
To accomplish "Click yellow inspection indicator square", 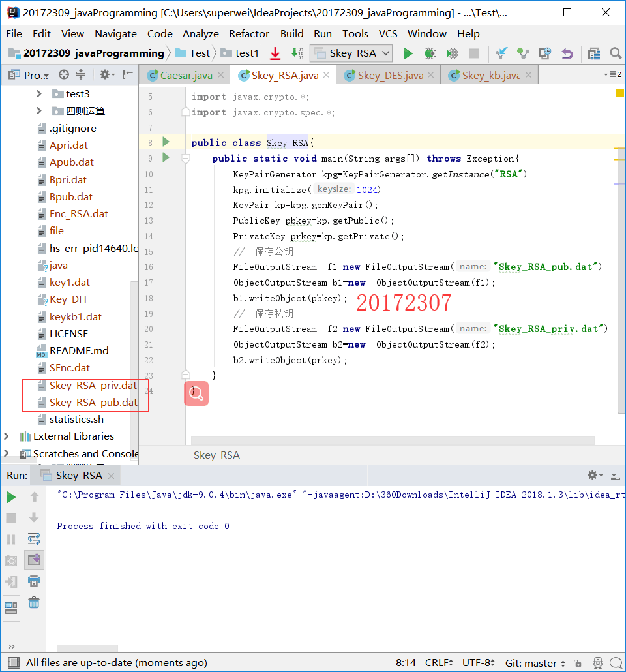I will click(x=619, y=93).
